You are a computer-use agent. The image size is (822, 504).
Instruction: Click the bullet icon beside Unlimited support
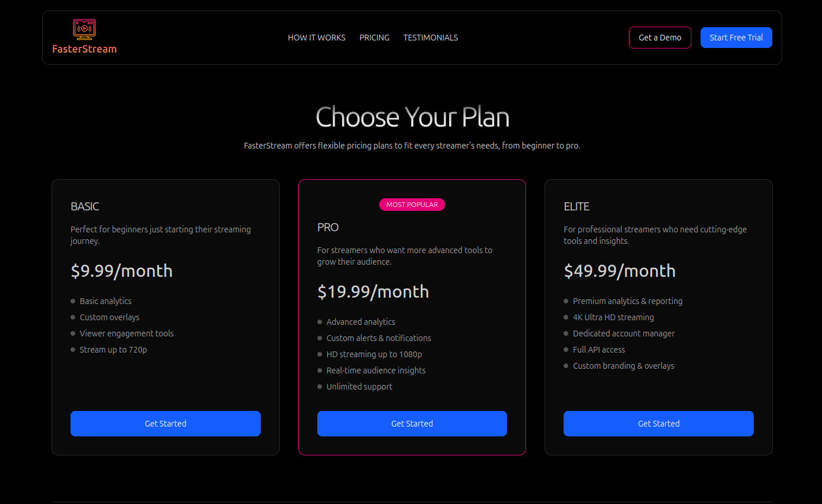click(x=319, y=387)
